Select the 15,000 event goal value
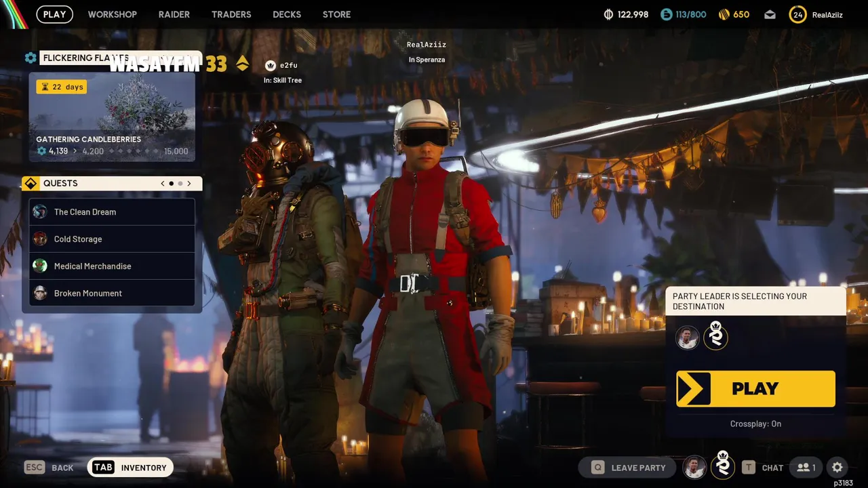 tap(176, 151)
